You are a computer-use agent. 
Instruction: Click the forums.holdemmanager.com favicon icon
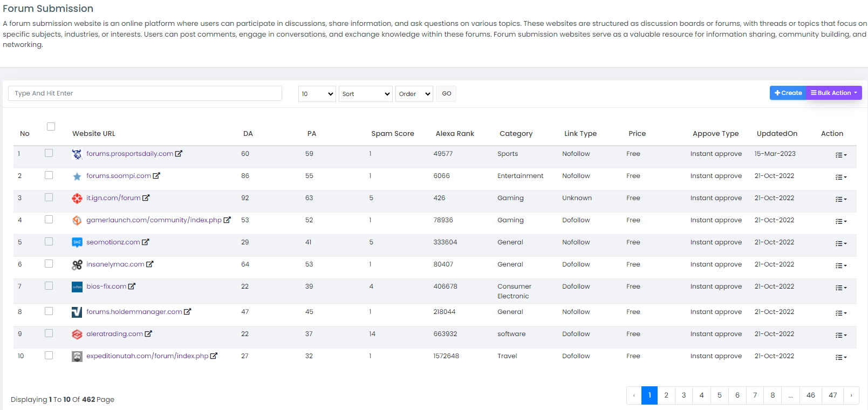tap(77, 312)
